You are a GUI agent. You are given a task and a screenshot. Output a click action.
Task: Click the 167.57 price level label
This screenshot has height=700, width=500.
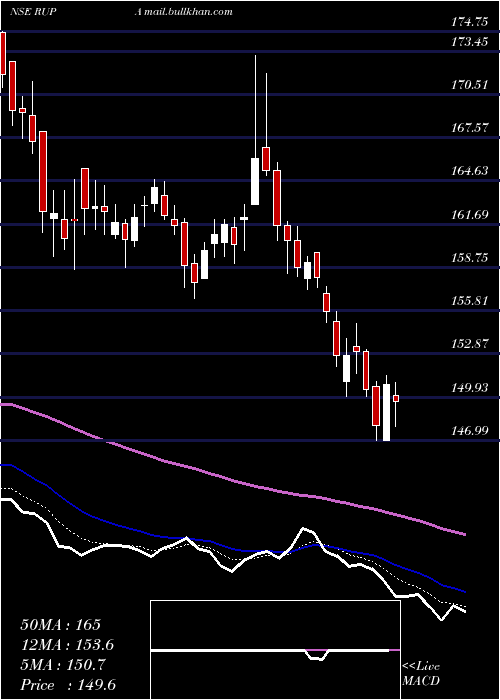[x=469, y=128]
